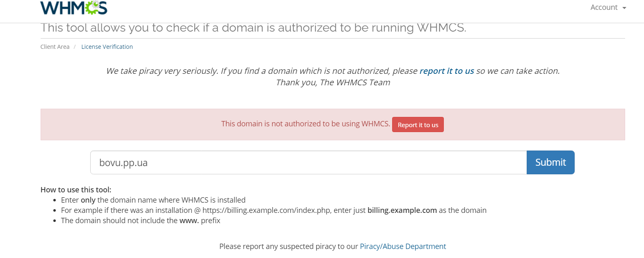The image size is (644, 258).
Task: Click the "How to use this tool:" heading
Action: click(x=76, y=190)
